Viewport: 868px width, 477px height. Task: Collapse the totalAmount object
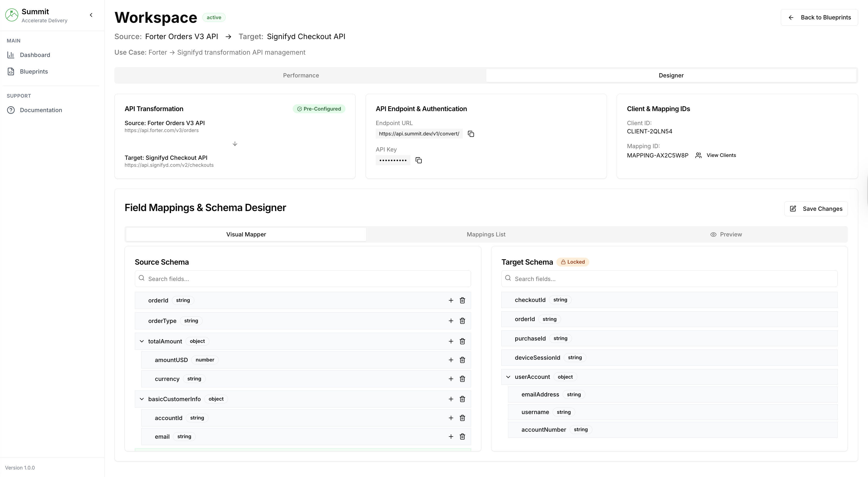coord(142,342)
